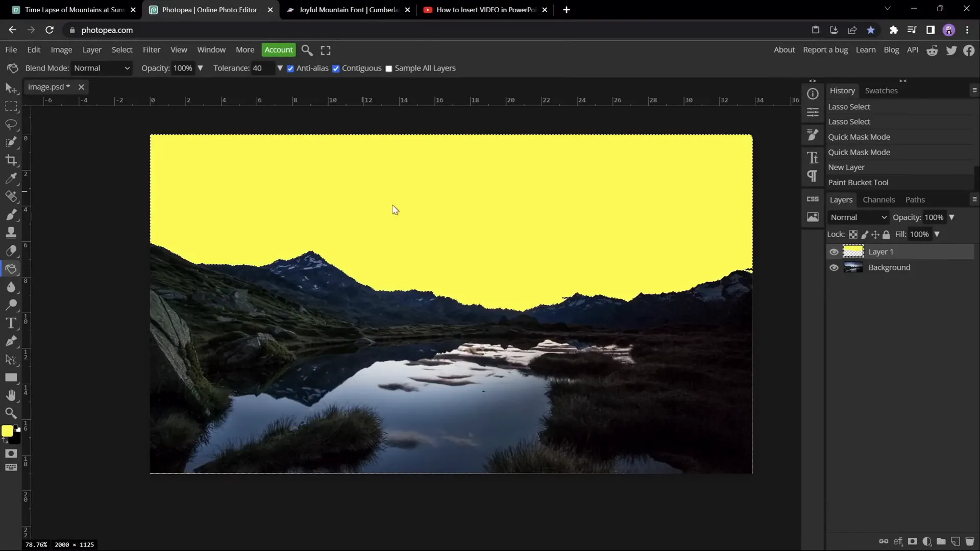Select the Lasso tool
The width and height of the screenshot is (980, 551).
11,124
